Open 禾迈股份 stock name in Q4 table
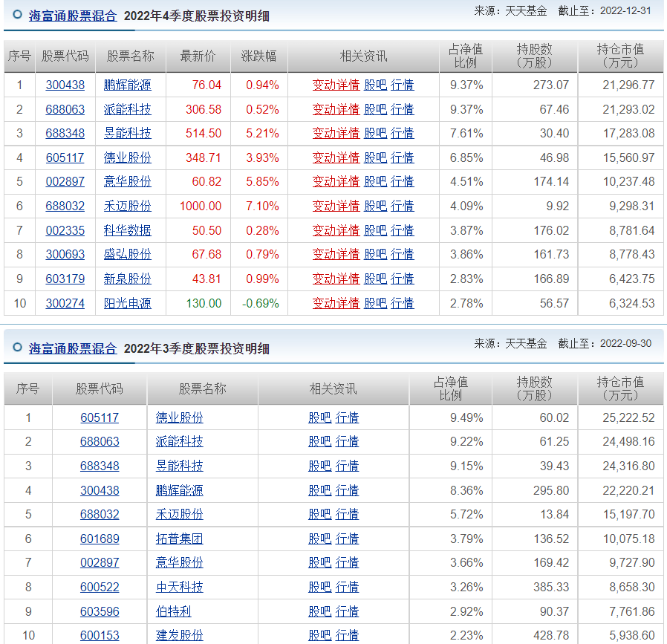 point(128,206)
